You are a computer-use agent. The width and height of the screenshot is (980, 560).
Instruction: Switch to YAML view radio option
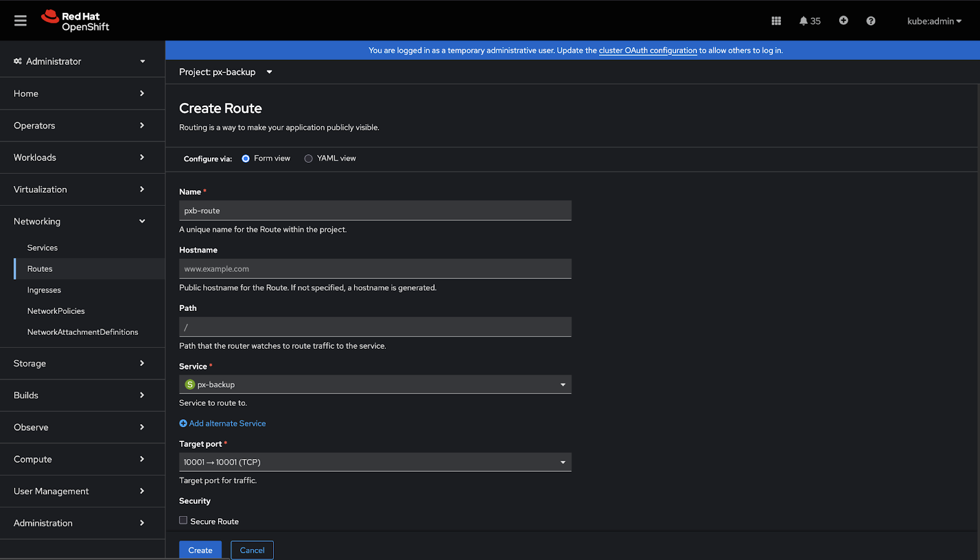point(309,159)
